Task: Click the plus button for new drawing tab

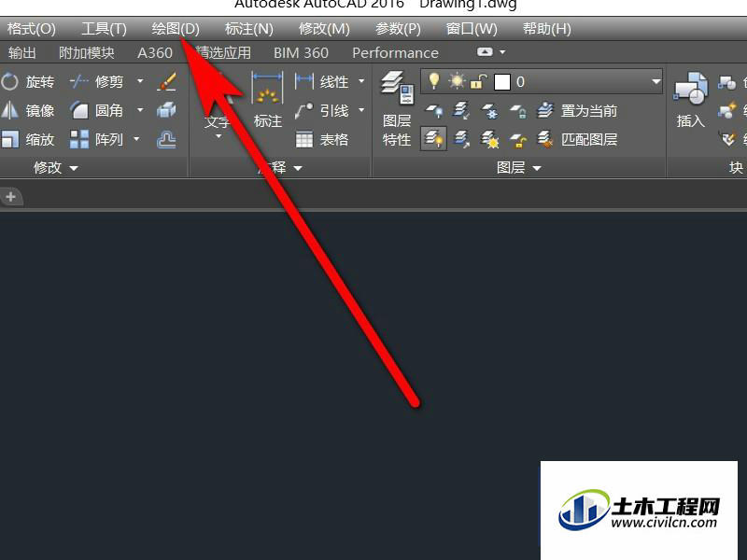Action: [11, 197]
